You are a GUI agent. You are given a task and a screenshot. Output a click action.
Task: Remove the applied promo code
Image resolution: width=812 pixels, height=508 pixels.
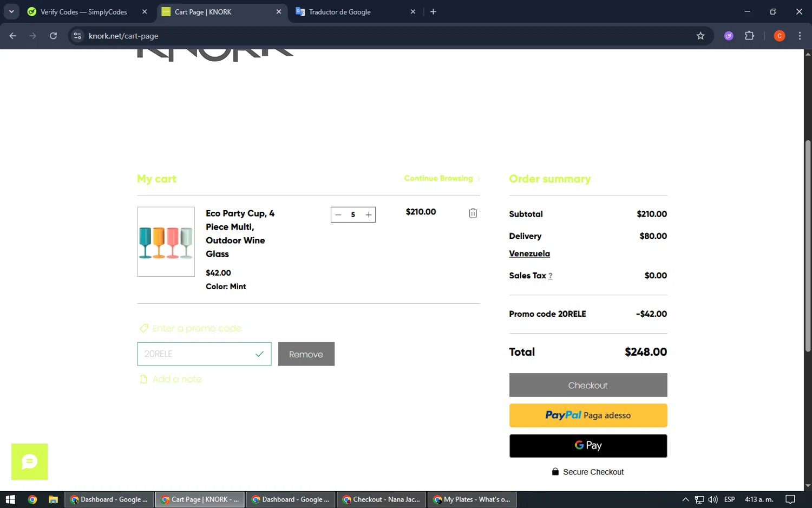[x=306, y=354]
